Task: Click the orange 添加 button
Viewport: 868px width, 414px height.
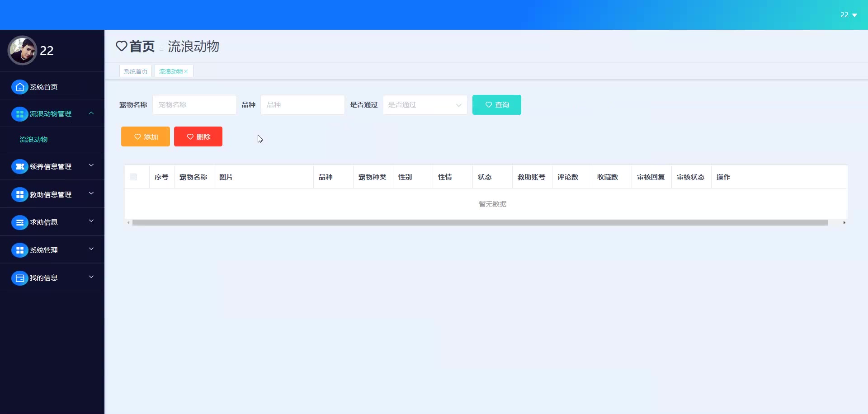Action: pyautogui.click(x=146, y=136)
